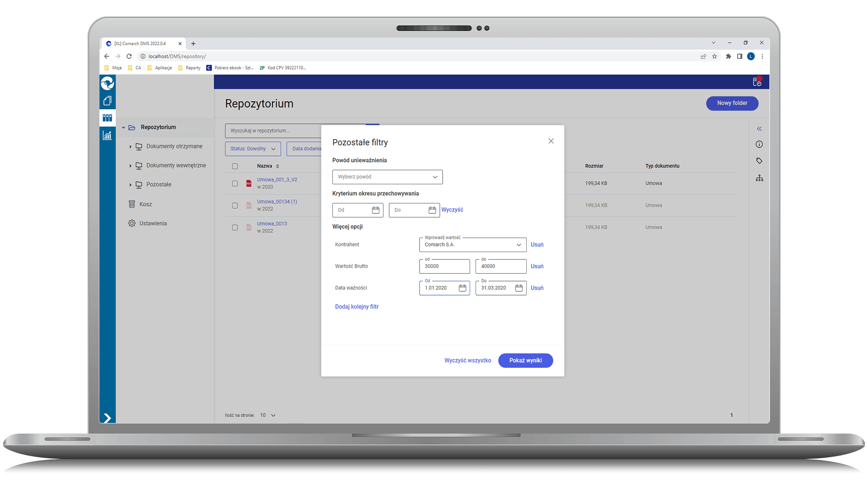Open the info panel icon on the right
The image size is (868, 488).
(x=759, y=145)
